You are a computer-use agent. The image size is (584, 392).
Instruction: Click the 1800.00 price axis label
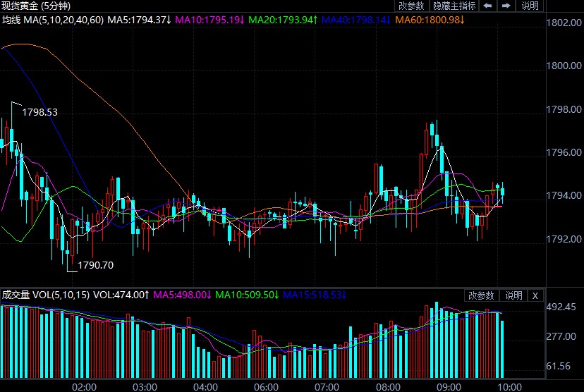tap(564, 66)
